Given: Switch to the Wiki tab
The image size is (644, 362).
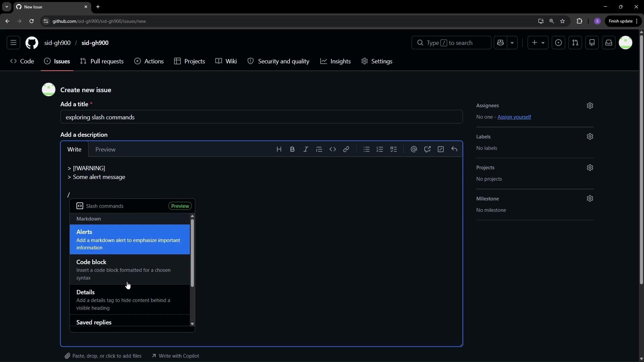Looking at the screenshot, I should (x=226, y=61).
